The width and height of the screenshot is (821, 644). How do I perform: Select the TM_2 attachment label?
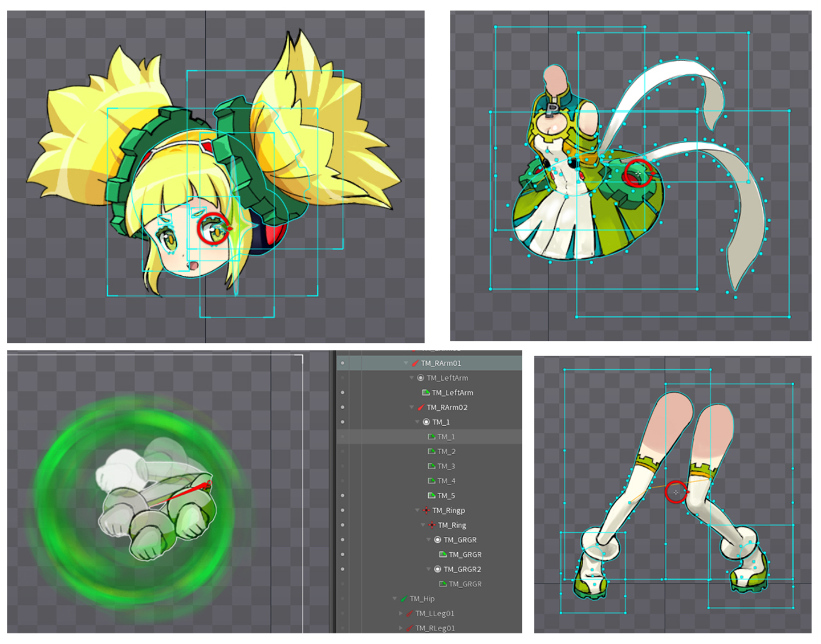[446, 451]
